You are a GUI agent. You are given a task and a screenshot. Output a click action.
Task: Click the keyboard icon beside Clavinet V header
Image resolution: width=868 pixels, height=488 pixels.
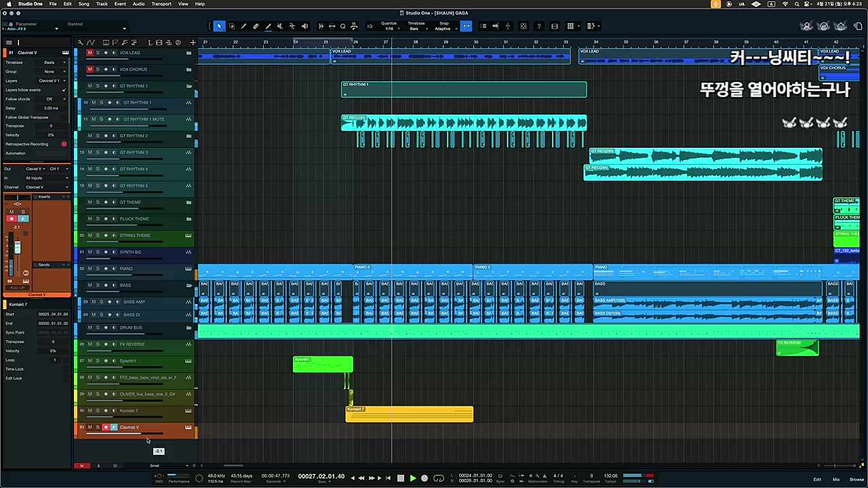(65, 53)
